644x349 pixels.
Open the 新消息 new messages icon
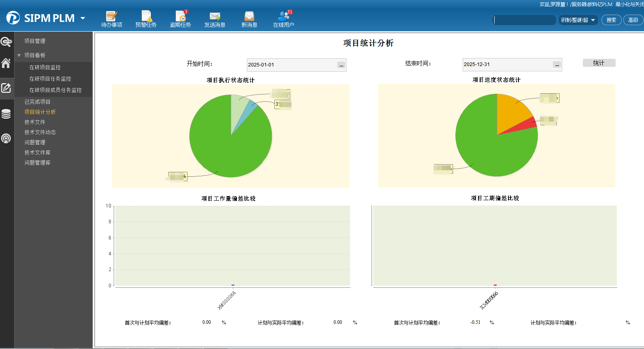249,19
